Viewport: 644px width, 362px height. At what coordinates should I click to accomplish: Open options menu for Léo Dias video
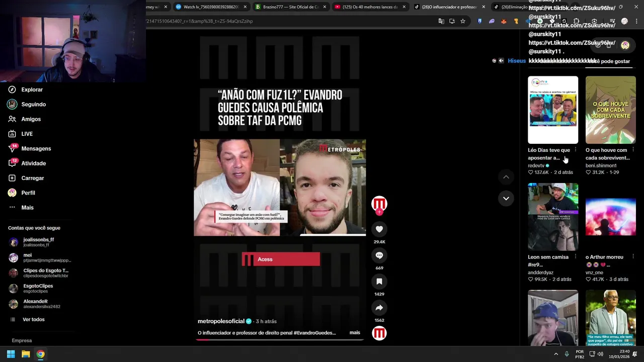tap(576, 150)
